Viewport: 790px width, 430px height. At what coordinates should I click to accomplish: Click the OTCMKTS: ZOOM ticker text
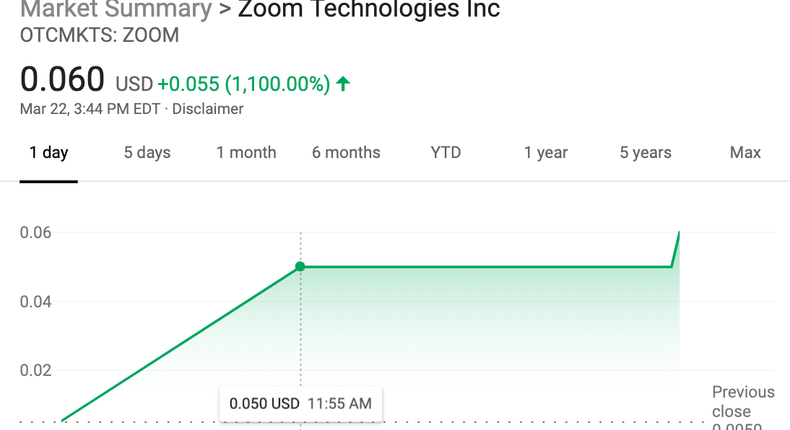100,35
